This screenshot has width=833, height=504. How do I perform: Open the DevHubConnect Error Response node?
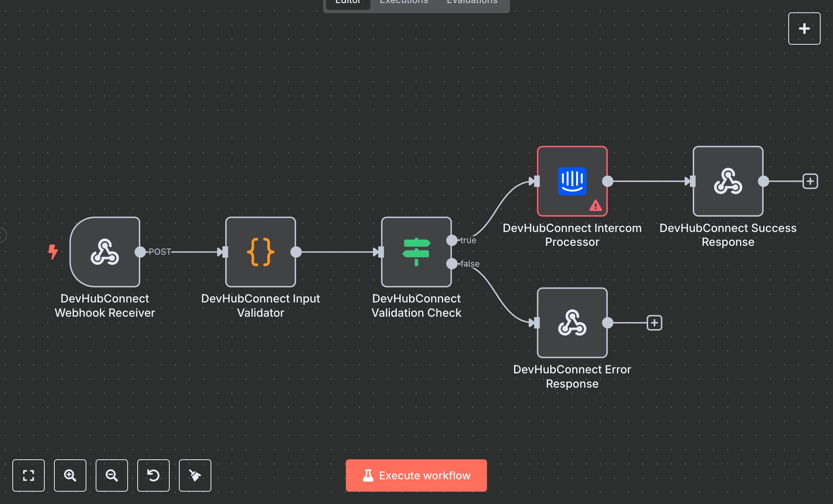[x=572, y=323]
